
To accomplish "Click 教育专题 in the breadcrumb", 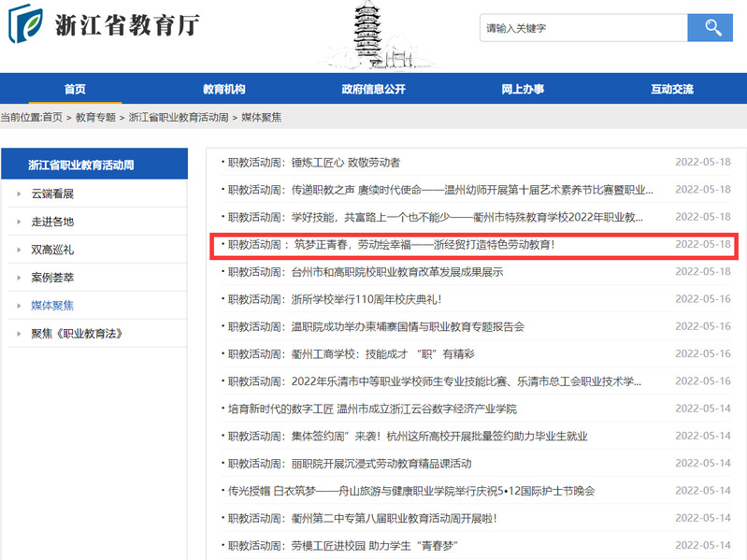I will 95,118.
